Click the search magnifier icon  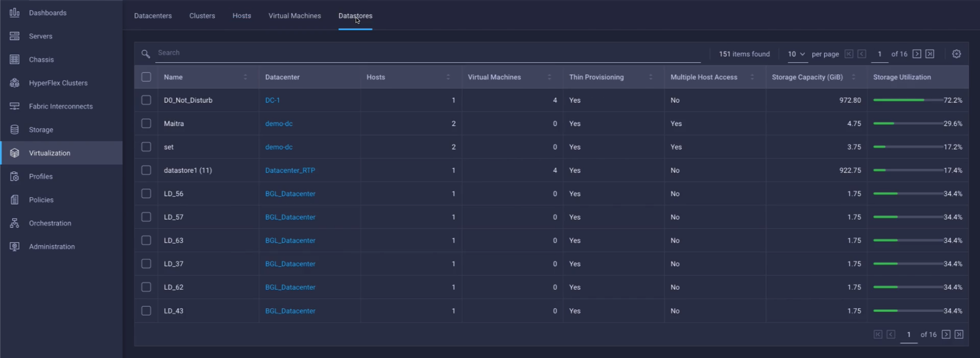(x=145, y=54)
